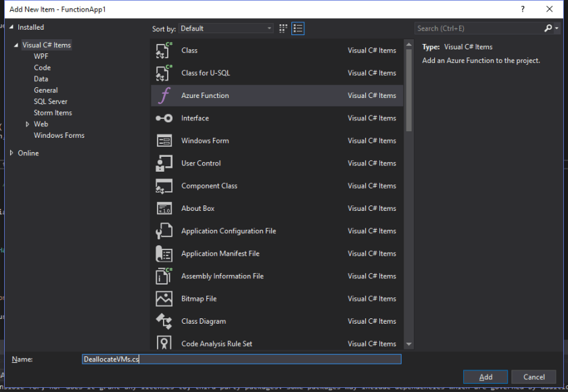Image resolution: width=568 pixels, height=392 pixels.
Task: Click into the Name text field
Action: coord(241,360)
